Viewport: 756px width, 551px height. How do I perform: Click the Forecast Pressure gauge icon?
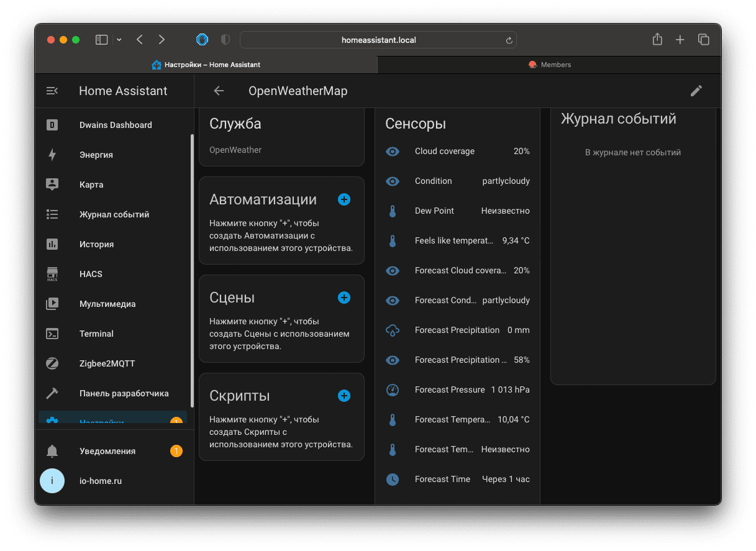pos(393,389)
